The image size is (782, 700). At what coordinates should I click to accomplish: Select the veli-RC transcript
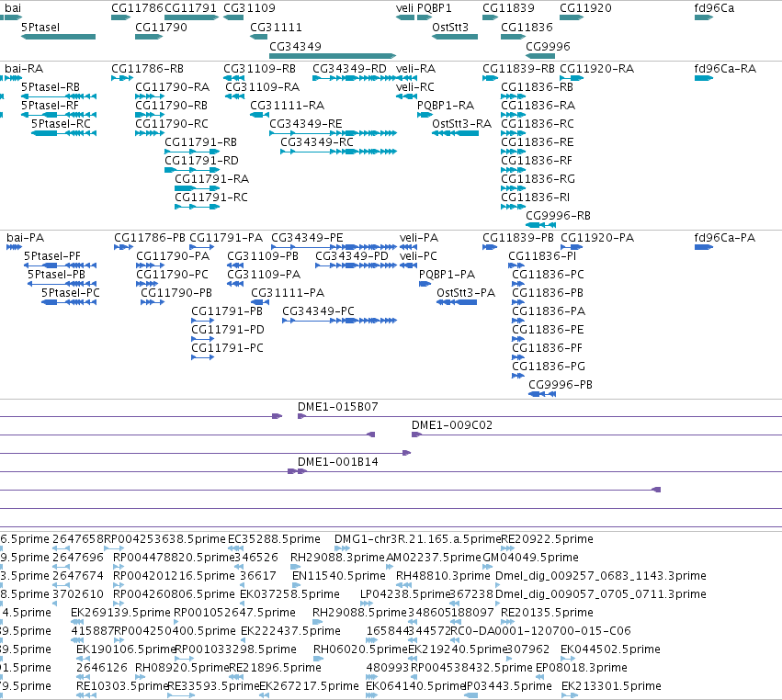(406, 96)
